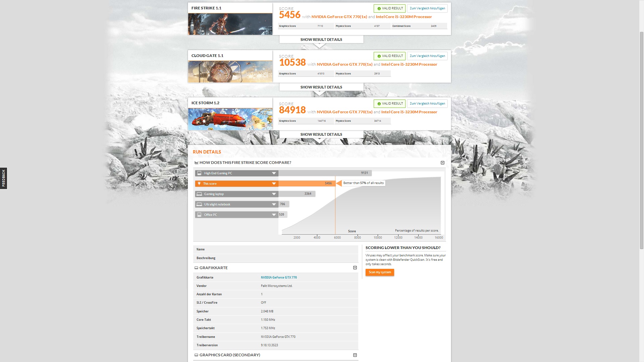Click the Scan my system button

coord(380,272)
